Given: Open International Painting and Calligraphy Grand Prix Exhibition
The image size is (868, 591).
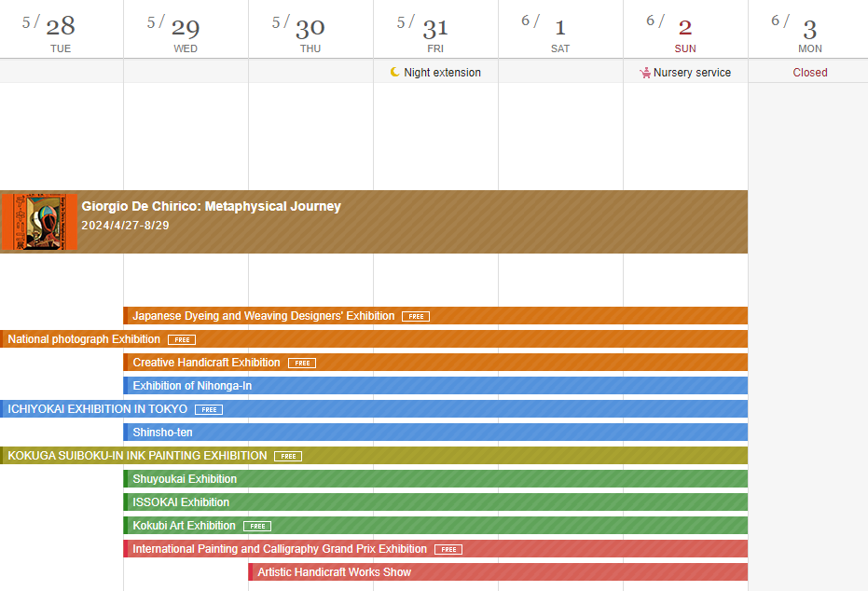Looking at the screenshot, I should [435, 548].
